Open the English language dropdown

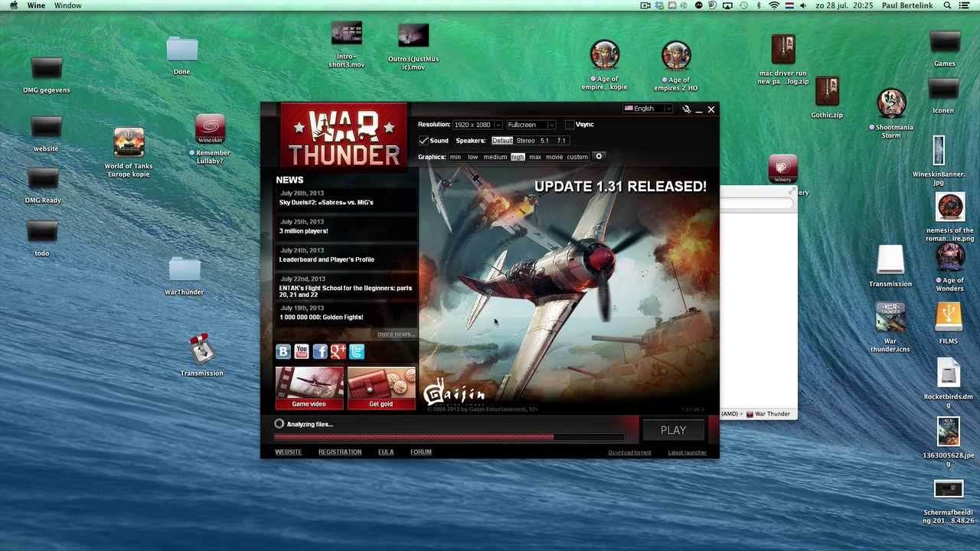click(648, 109)
